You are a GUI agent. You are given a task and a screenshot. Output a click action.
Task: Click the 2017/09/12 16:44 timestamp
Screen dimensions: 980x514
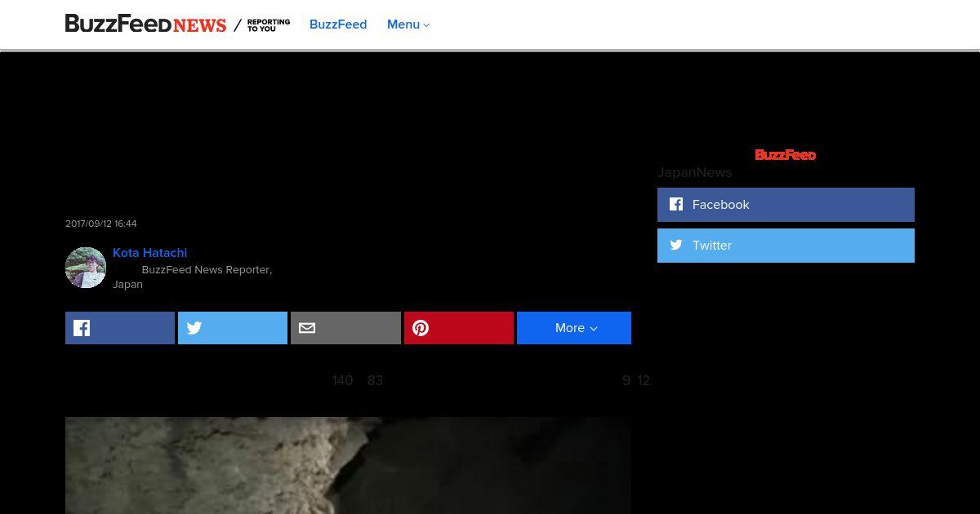coord(101,224)
